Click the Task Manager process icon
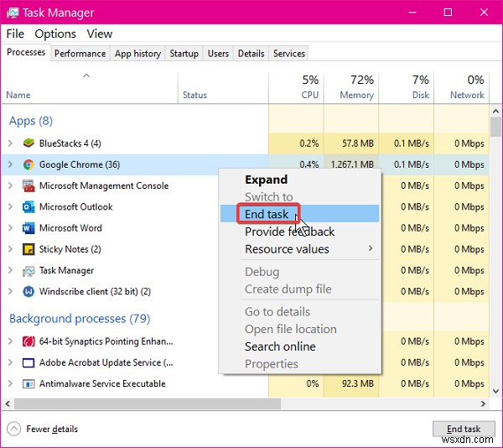This screenshot has width=503, height=448. click(29, 271)
